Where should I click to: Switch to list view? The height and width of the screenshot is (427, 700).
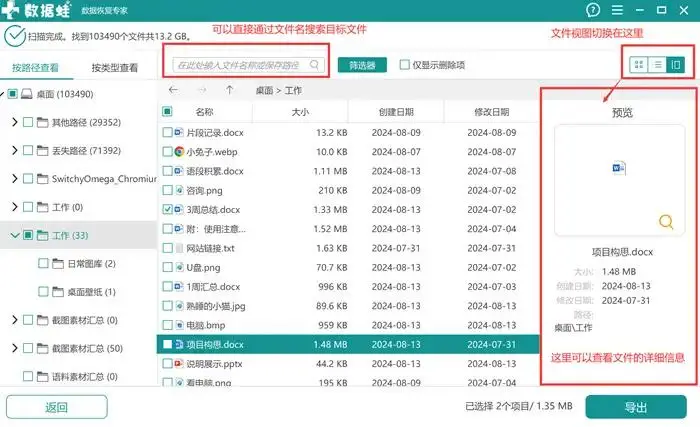[657, 65]
